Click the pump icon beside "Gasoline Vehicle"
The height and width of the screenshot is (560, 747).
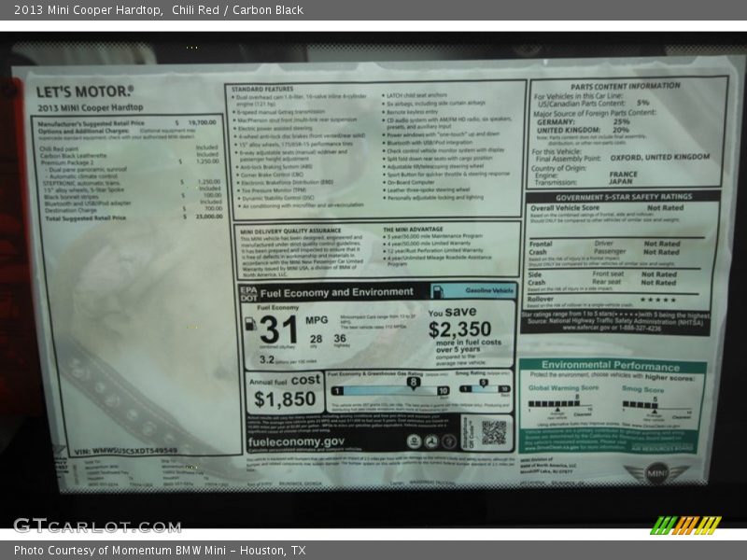[x=438, y=291]
